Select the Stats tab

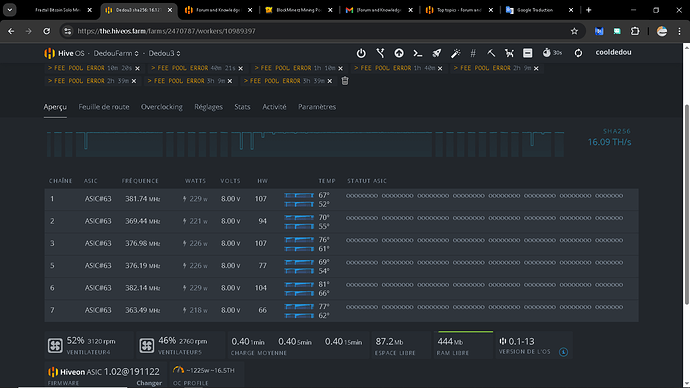(x=242, y=107)
